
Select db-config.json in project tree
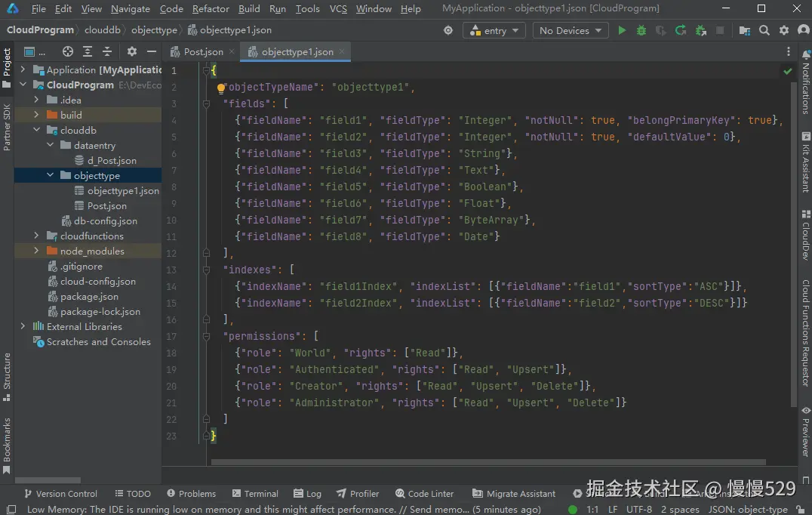coord(105,220)
